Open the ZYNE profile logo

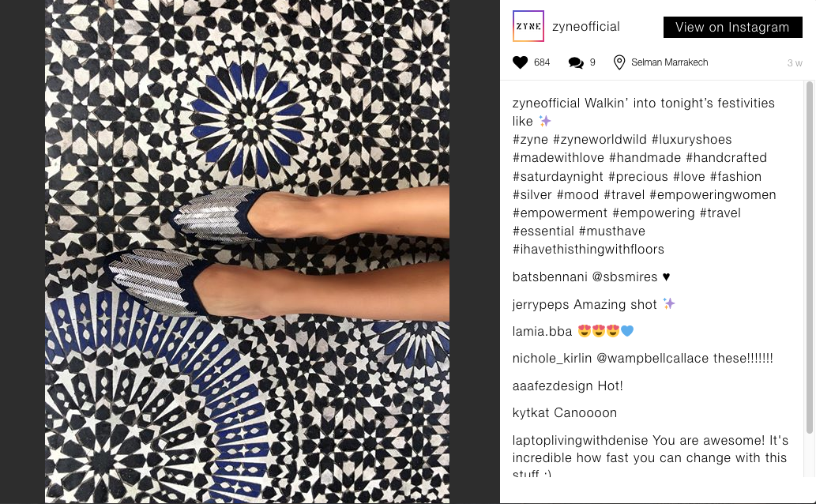[x=528, y=26]
